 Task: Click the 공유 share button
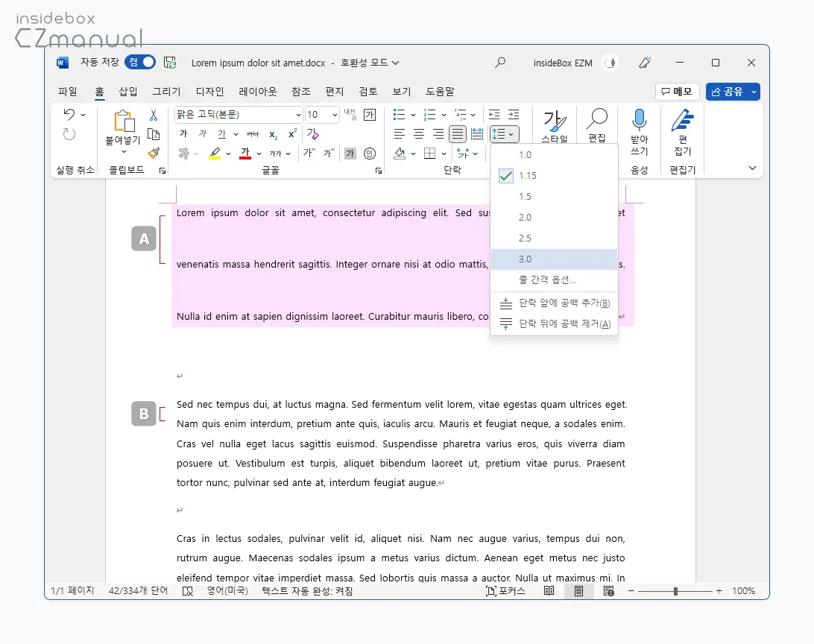[x=733, y=92]
